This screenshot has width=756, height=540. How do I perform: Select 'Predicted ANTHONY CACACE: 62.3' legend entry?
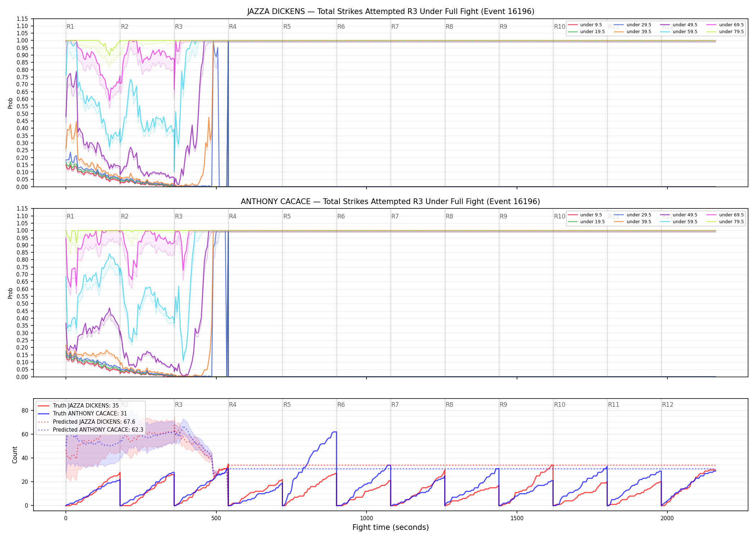coord(90,430)
